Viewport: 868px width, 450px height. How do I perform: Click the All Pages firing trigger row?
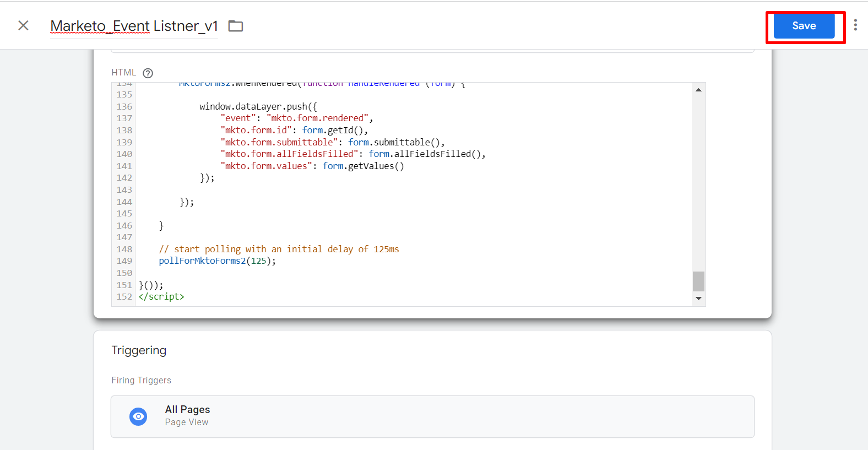[x=432, y=416]
